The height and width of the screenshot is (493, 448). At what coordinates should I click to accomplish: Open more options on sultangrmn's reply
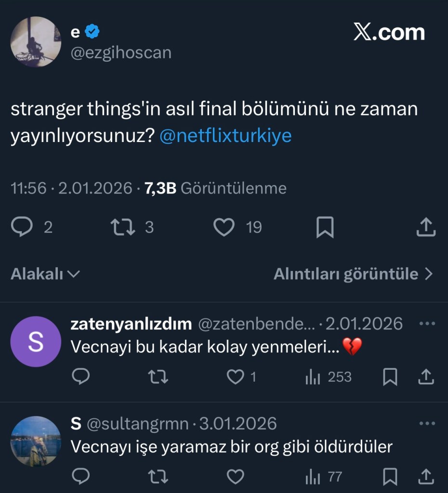point(427,424)
